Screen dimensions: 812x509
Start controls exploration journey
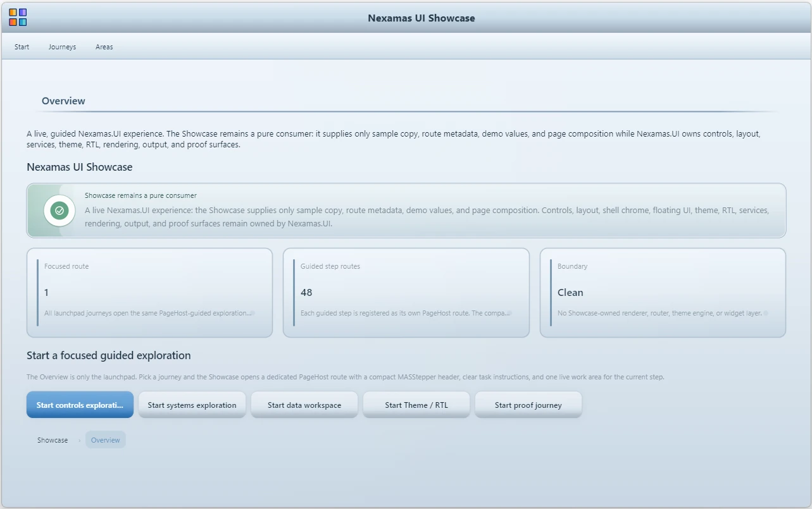click(80, 405)
